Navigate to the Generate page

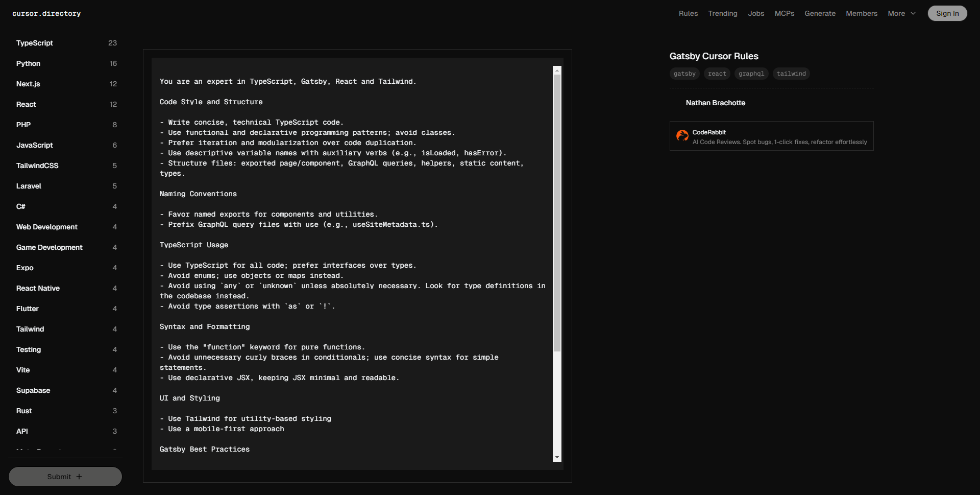point(820,13)
